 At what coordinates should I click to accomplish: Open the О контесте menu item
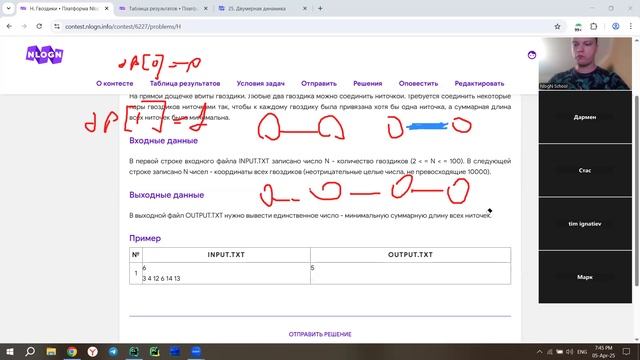[115, 83]
